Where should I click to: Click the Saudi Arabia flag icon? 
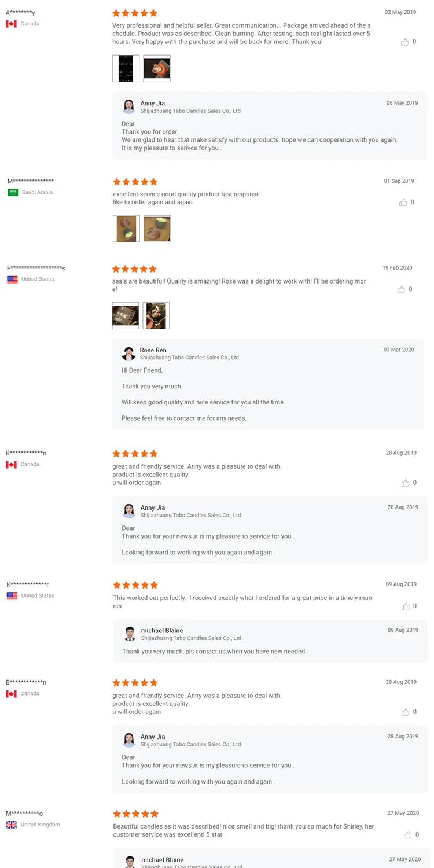click(13, 192)
